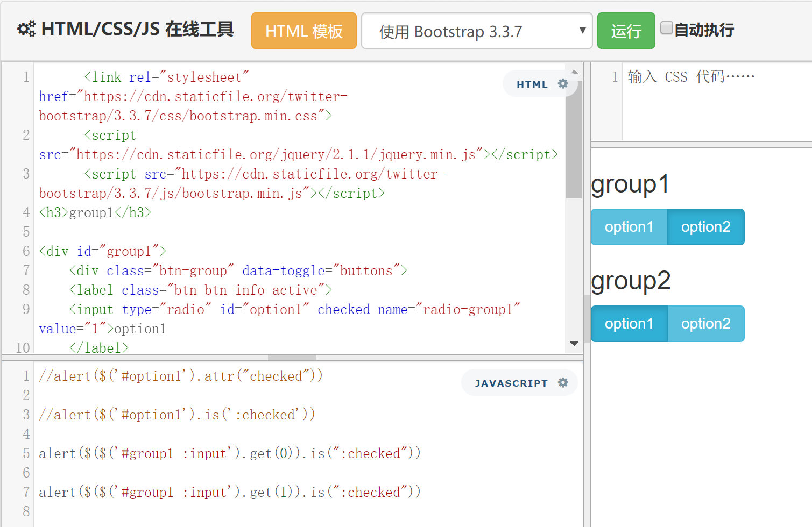This screenshot has height=527, width=812.
Task: Click the //alert is(':checked') comment line
Action: [x=177, y=415]
